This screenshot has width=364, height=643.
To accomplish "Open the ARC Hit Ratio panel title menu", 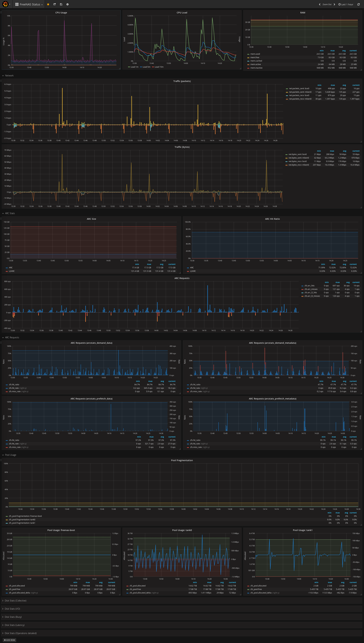I will (272, 219).
